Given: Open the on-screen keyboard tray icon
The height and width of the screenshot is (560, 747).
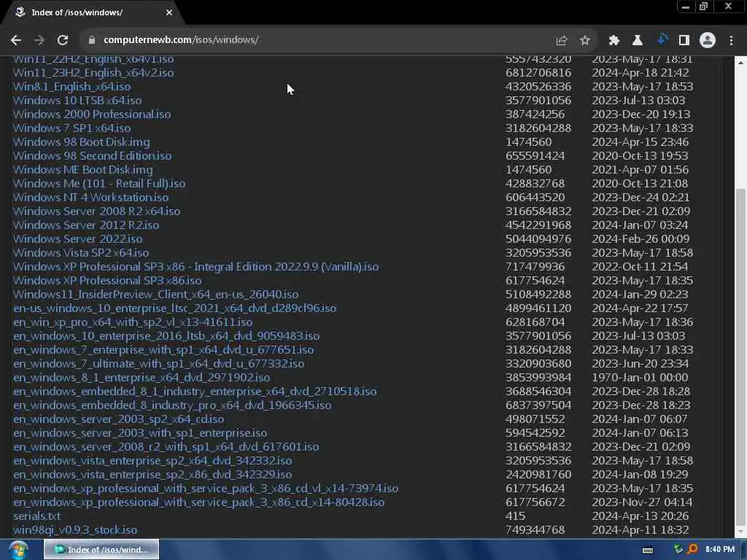Looking at the screenshot, I should pos(648,550).
